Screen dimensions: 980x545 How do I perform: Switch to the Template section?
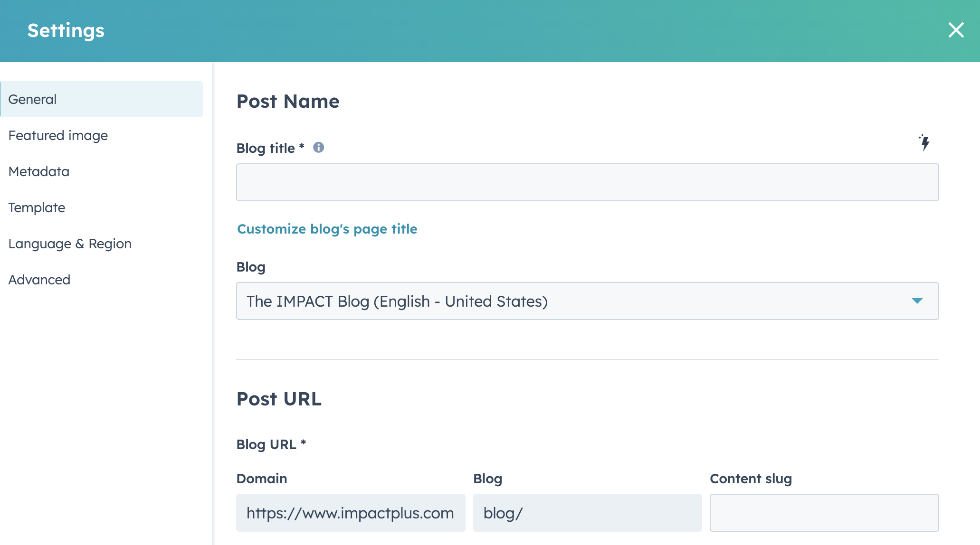37,207
